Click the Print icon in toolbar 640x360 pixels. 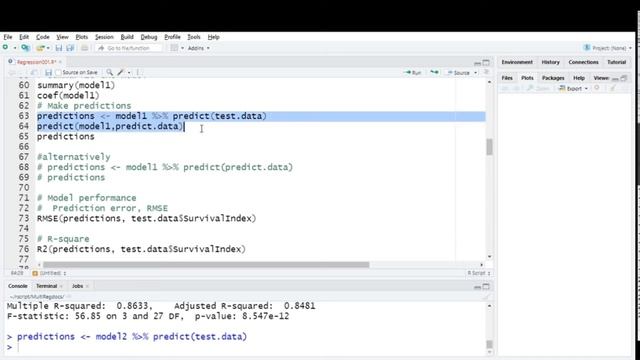point(84,48)
